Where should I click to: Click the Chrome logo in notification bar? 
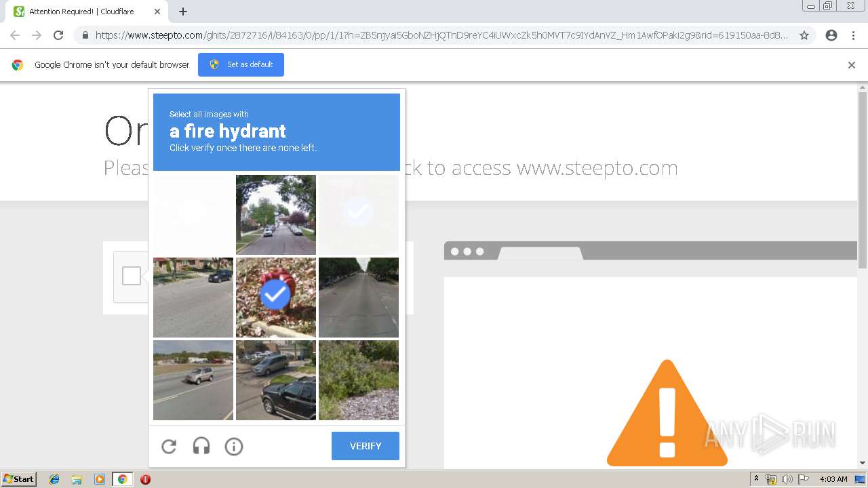[x=18, y=65]
